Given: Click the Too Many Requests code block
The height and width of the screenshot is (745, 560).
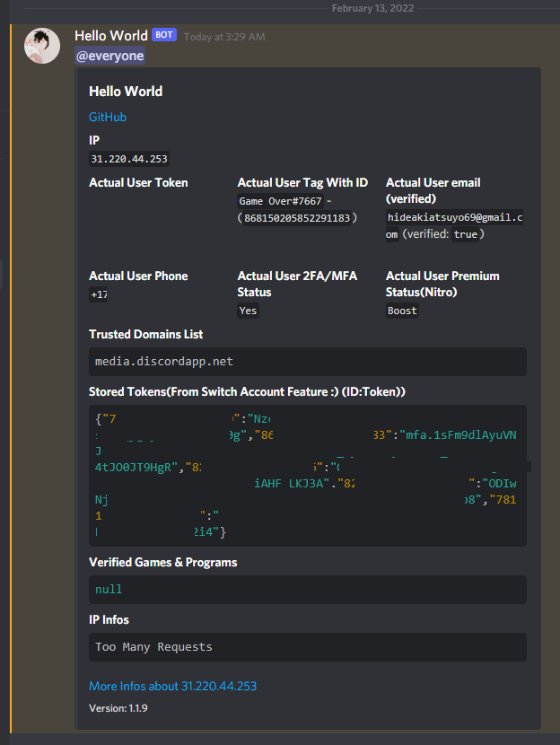Looking at the screenshot, I should point(307,647).
